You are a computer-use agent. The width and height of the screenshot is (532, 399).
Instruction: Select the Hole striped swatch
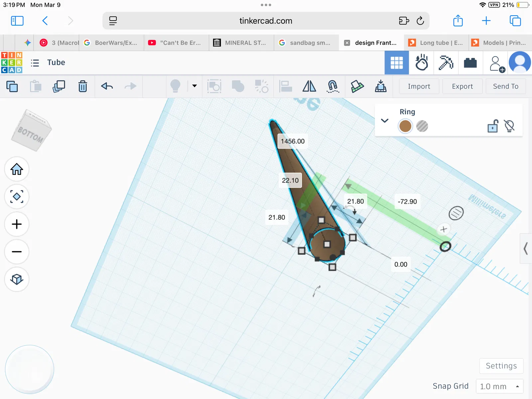422,126
